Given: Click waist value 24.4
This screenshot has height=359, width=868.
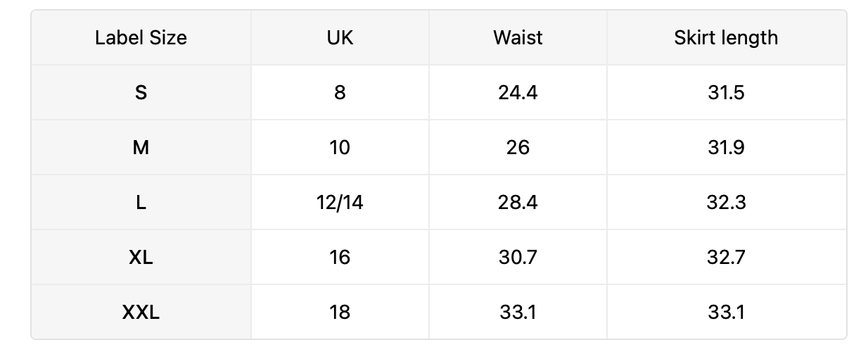Looking at the screenshot, I should click(518, 92).
